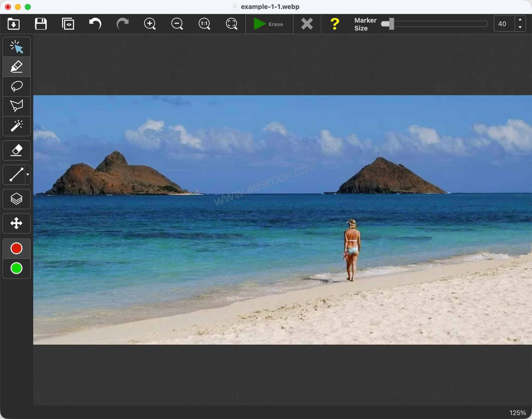Zoom out of the image

click(x=177, y=24)
